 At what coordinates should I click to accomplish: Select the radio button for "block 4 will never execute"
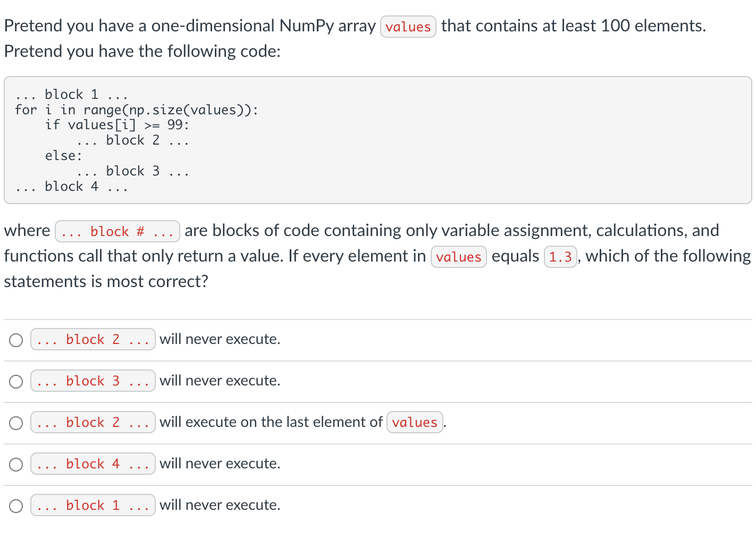point(16,464)
